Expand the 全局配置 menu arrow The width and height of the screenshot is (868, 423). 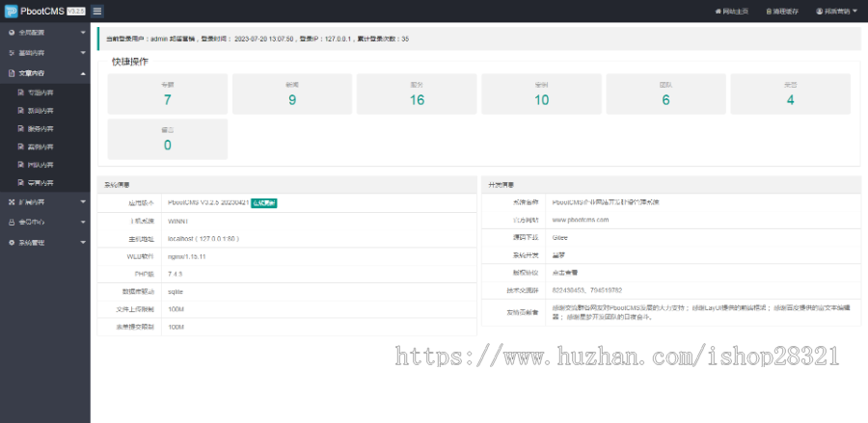83,33
